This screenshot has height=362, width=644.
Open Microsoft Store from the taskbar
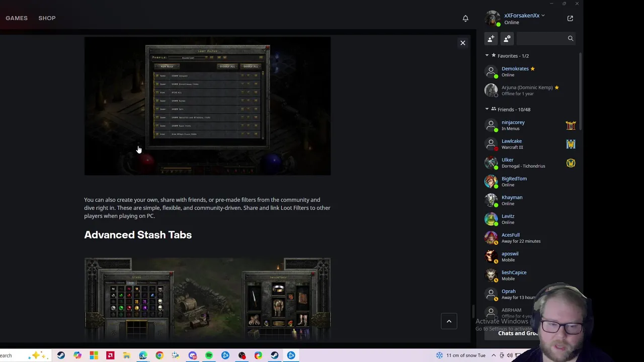pos(94,355)
